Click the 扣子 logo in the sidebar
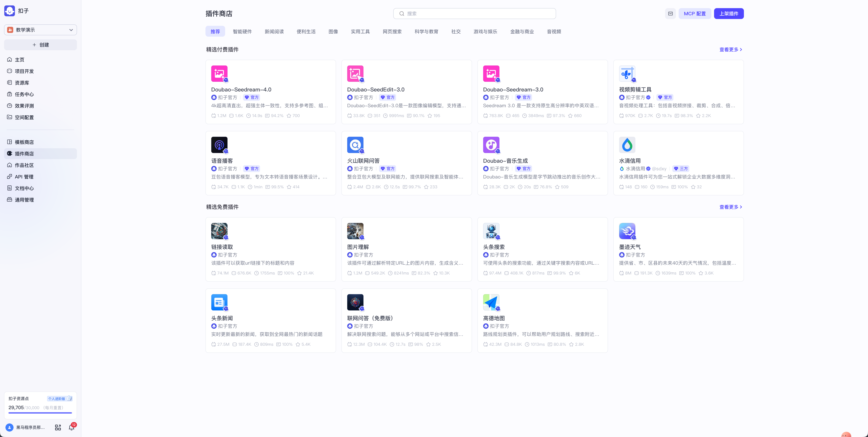The image size is (868, 437). (9, 11)
